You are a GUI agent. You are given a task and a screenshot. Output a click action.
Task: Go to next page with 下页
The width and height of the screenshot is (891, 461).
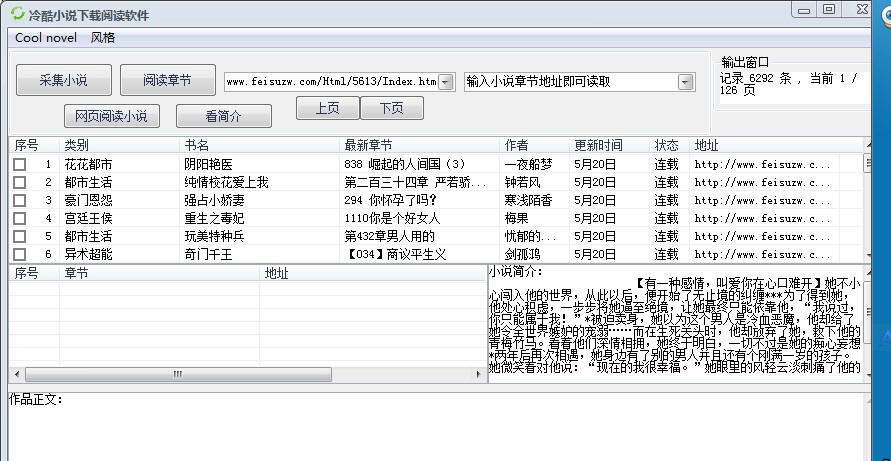point(392,108)
